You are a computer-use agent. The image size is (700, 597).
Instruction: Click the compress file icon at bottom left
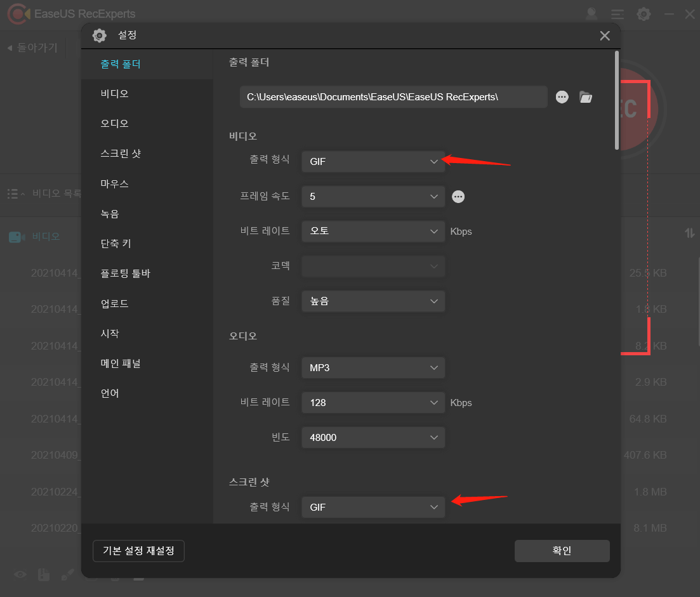point(43,574)
